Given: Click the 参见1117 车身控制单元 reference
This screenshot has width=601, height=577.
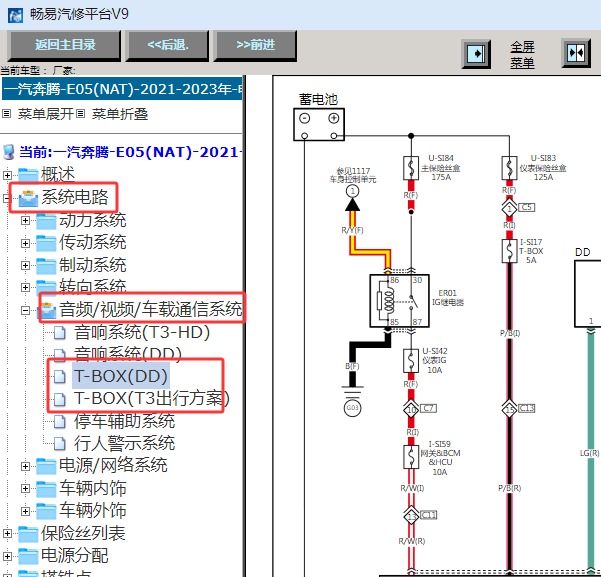Looking at the screenshot, I should coord(353,175).
